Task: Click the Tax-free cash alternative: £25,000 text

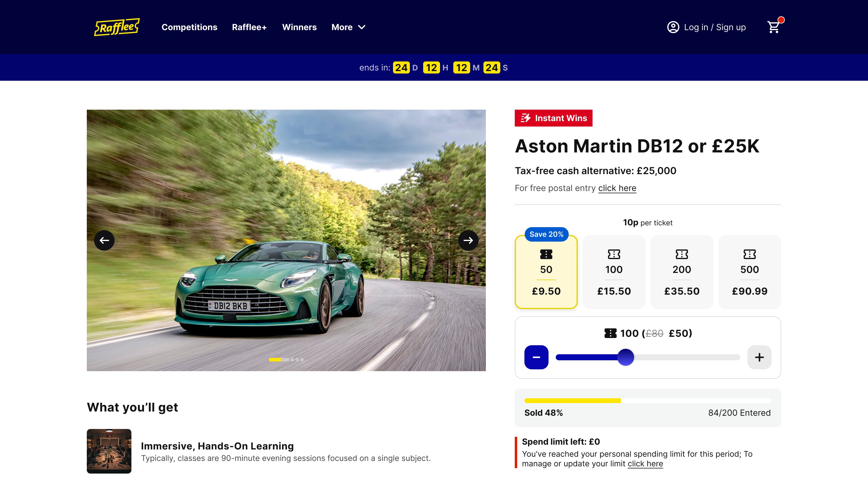Action: [596, 171]
